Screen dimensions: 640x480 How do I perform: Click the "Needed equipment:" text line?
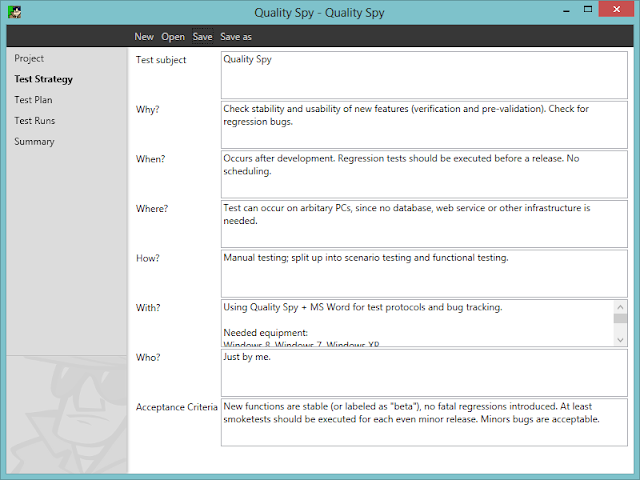click(x=265, y=333)
